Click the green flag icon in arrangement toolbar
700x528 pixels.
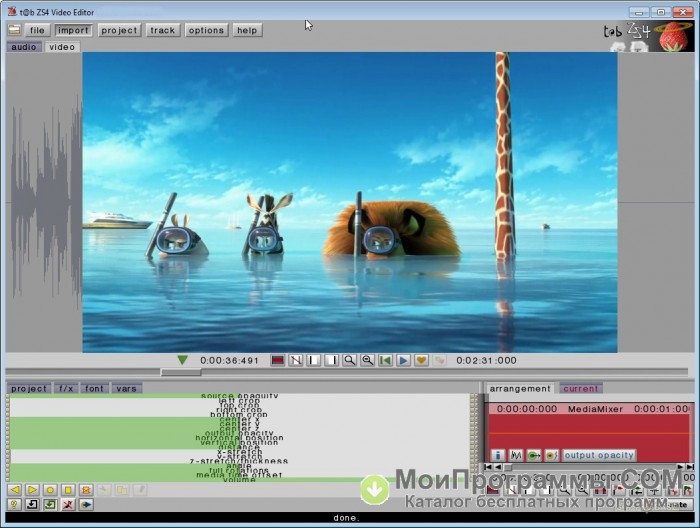[688, 491]
